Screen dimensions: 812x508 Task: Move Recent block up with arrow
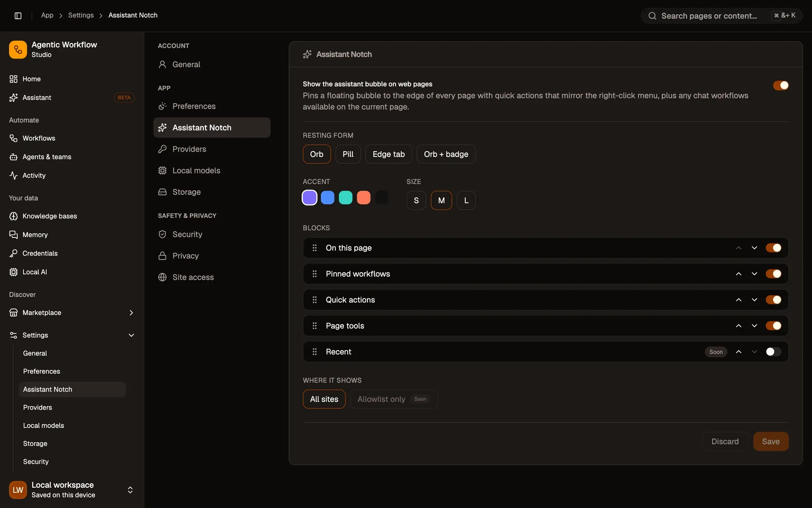739,352
